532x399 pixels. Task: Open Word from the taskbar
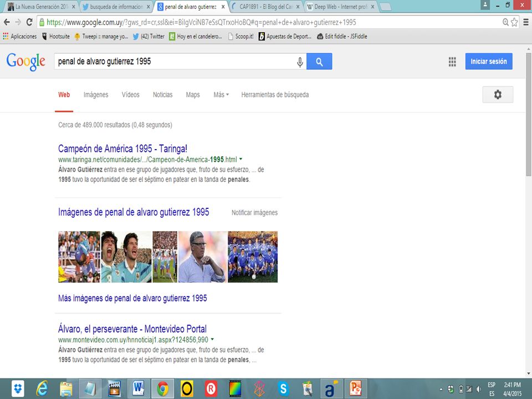[x=139, y=389]
